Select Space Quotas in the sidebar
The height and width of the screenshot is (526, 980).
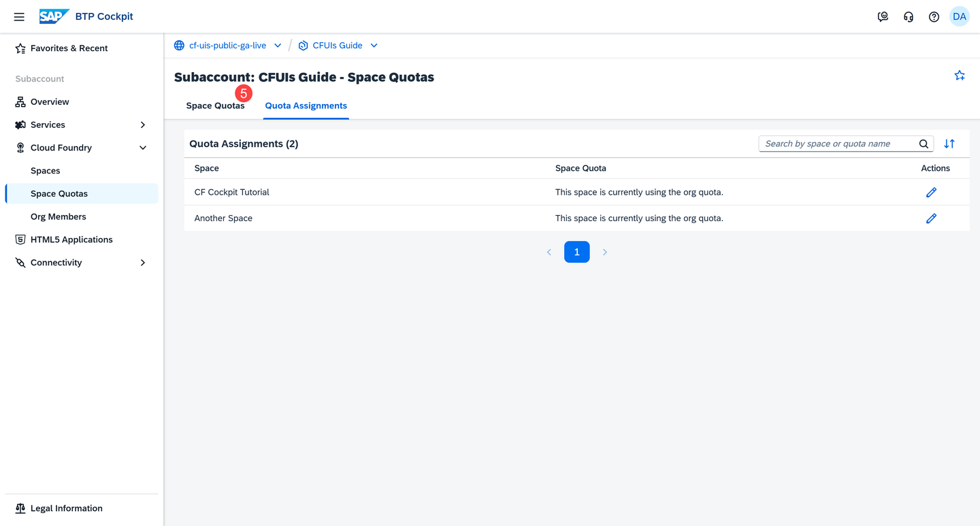(x=82, y=194)
